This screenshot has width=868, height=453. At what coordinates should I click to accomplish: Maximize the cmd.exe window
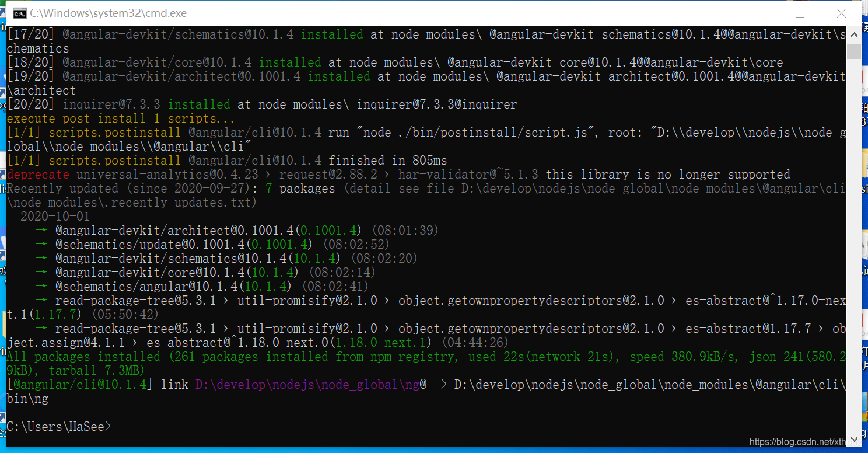click(x=800, y=13)
